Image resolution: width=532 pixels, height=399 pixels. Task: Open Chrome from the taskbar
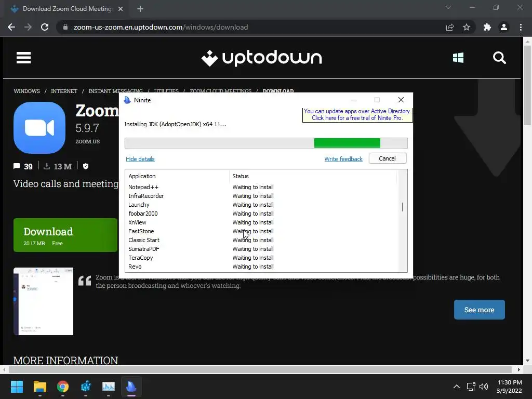click(x=63, y=387)
